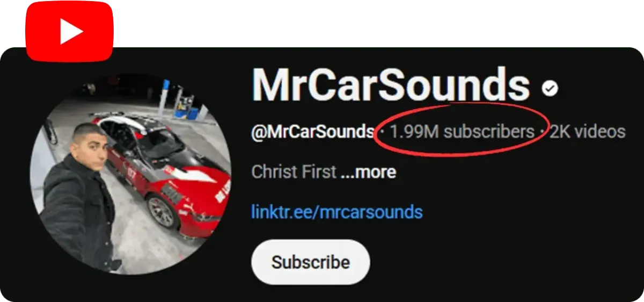The height and width of the screenshot is (302, 644).
Task: Subscribe to the MrCarSounds channel
Action: pyautogui.click(x=311, y=262)
